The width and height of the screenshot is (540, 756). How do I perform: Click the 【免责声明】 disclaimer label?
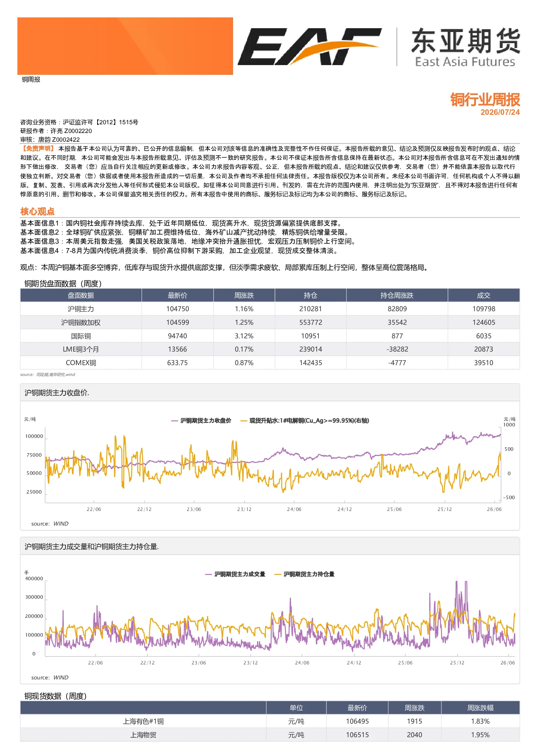[38, 149]
